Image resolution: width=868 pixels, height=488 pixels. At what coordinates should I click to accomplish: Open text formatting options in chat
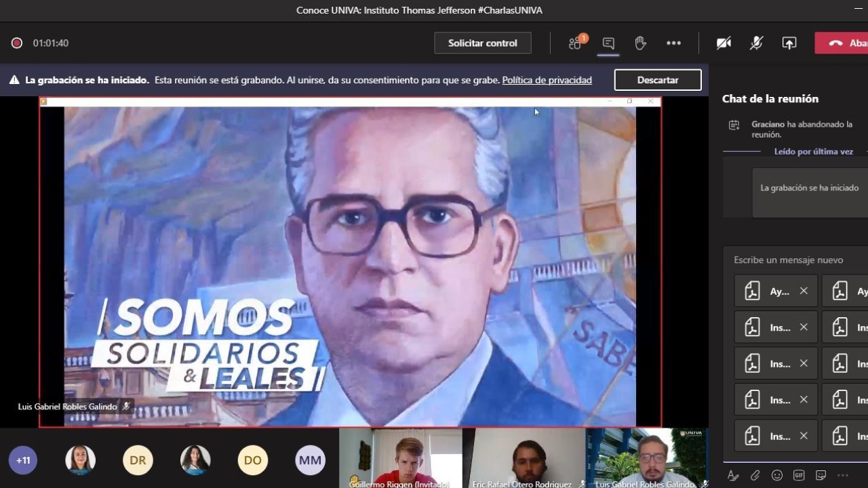tap(732, 475)
